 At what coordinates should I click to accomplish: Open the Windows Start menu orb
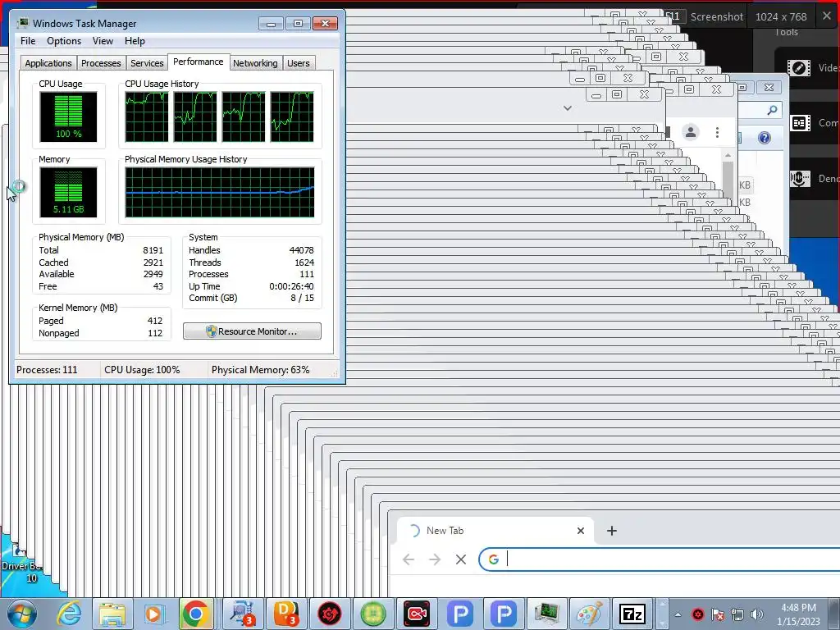point(21,614)
